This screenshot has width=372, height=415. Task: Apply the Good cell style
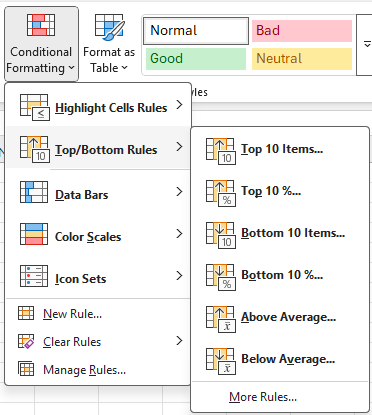[196, 59]
